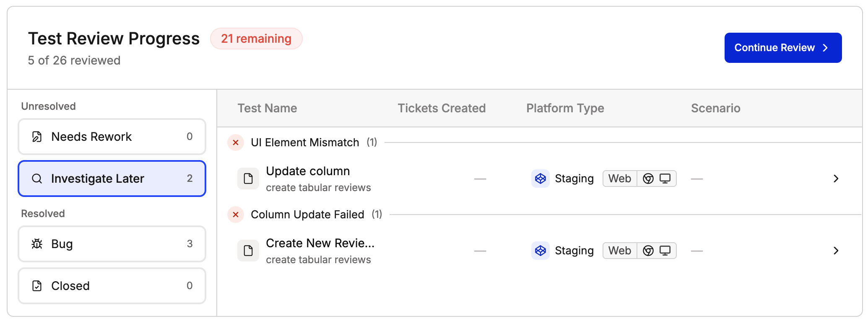Collapse the UI Element Mismatch group
This screenshot has height=321, width=868.
(x=305, y=142)
